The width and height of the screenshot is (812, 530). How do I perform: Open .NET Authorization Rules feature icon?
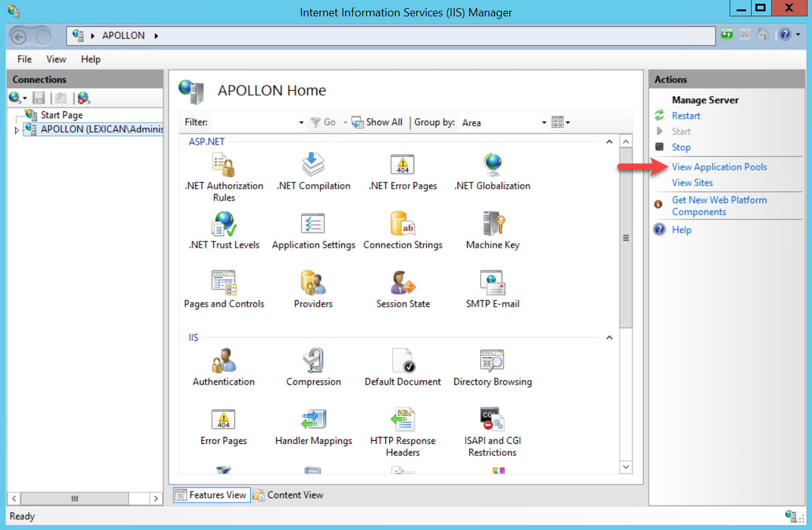(224, 166)
